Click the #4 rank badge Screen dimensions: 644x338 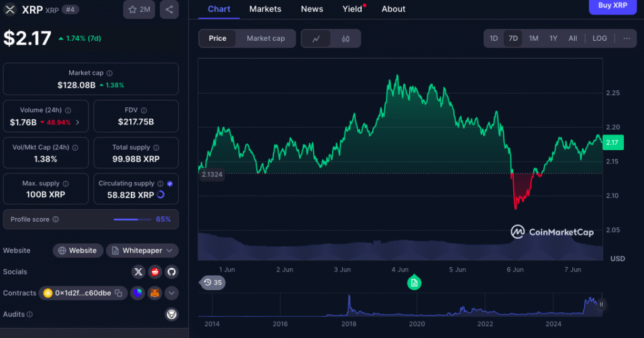[x=70, y=9]
